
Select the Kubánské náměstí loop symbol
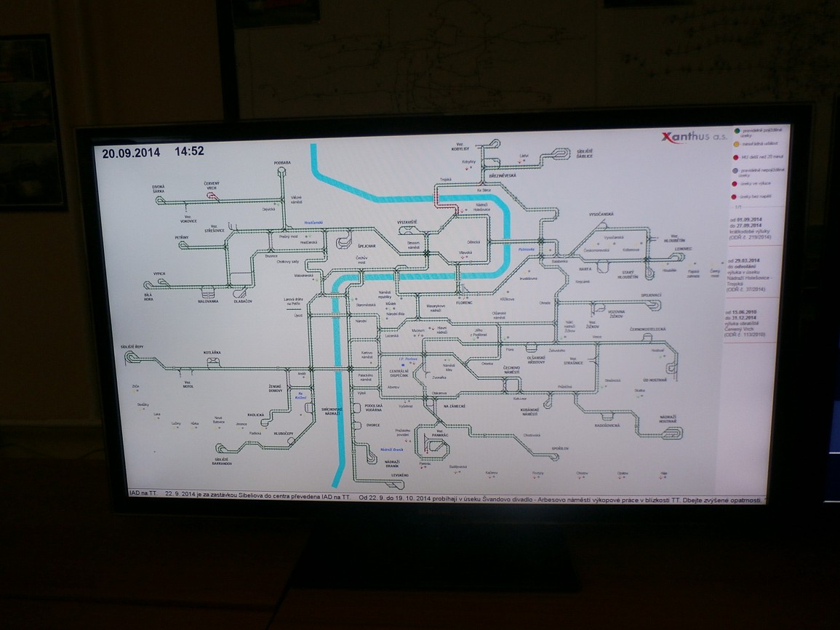pyautogui.click(x=548, y=402)
